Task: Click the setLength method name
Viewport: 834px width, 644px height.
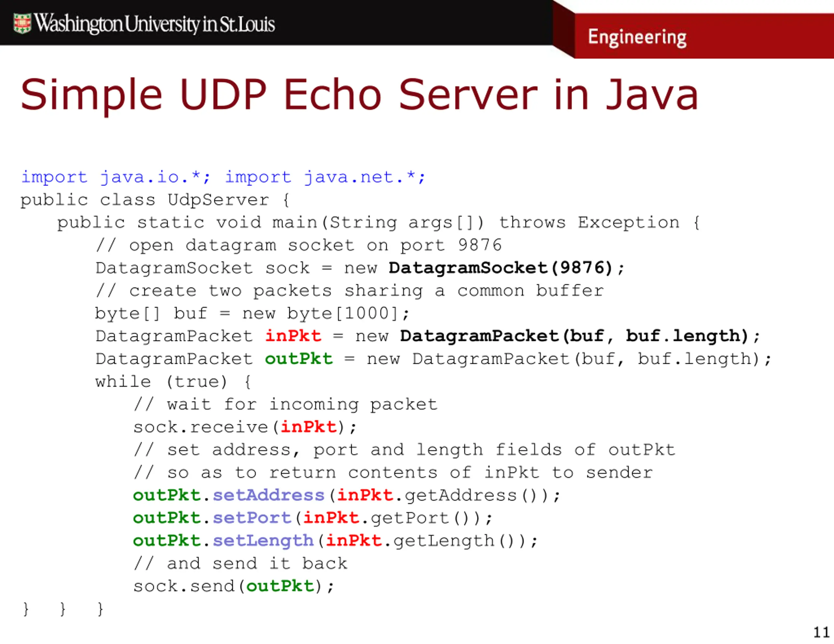Action: (263, 541)
